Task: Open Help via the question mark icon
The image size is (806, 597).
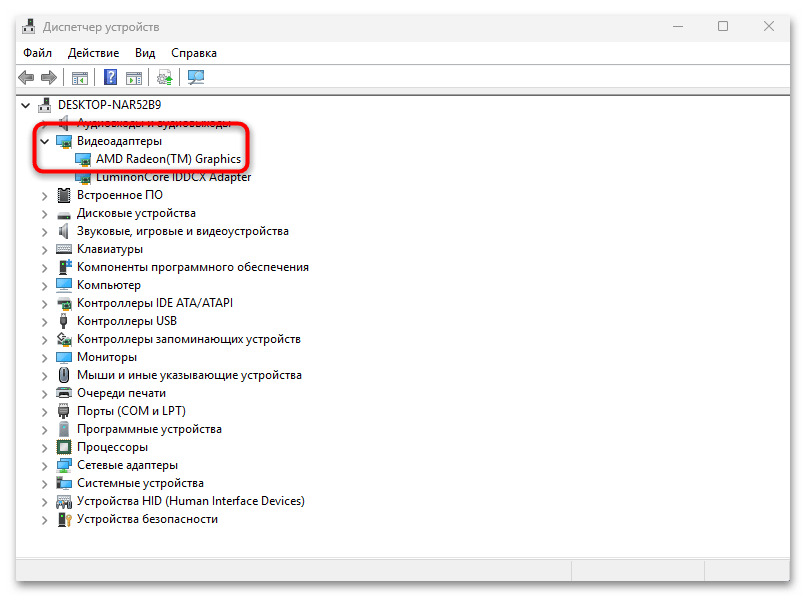Action: pyautogui.click(x=110, y=77)
